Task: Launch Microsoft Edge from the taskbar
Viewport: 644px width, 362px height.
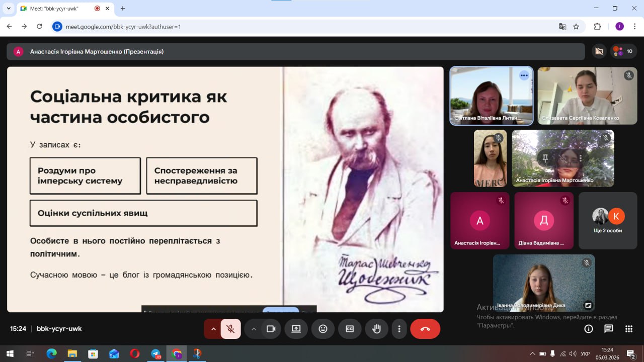Action: pos(51,354)
